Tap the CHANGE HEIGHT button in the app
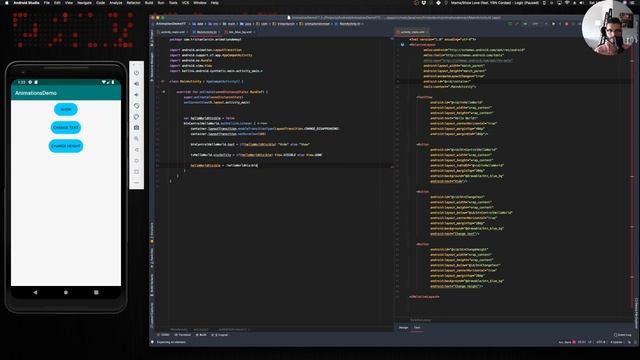Screen dimensions: 640x360 click(x=66, y=146)
